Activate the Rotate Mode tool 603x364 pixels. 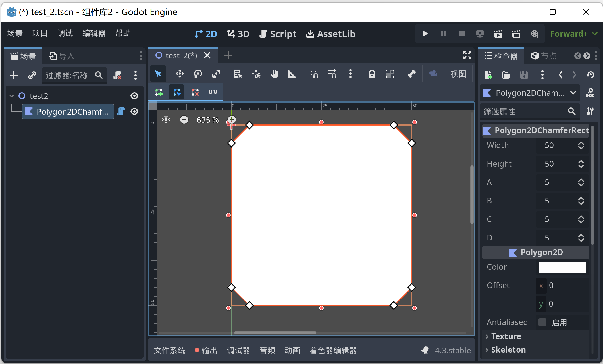click(198, 74)
